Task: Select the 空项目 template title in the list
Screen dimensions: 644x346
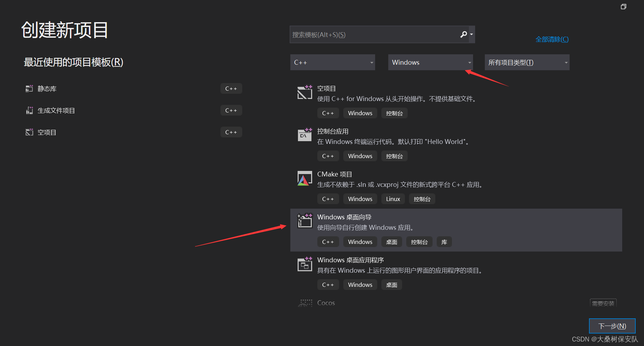Action: coord(327,89)
